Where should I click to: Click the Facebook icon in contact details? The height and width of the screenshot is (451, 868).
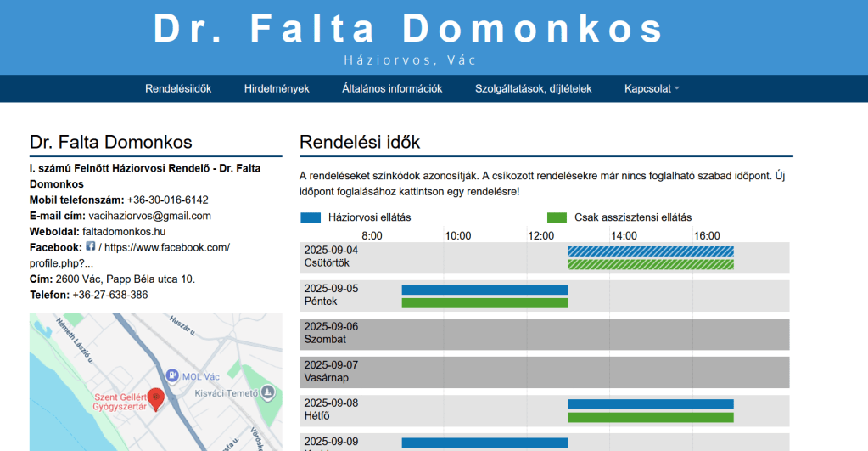click(x=91, y=246)
